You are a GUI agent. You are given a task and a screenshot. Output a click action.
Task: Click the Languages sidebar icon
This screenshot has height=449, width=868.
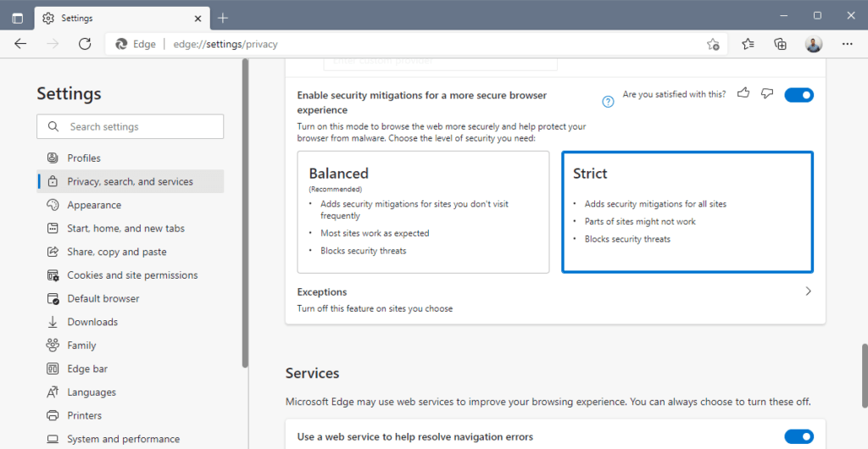pos(53,392)
